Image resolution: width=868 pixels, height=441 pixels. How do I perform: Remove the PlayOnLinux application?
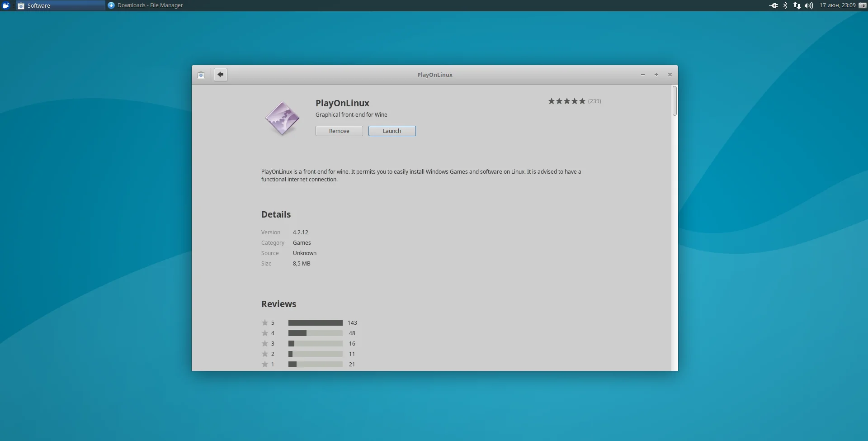339,131
